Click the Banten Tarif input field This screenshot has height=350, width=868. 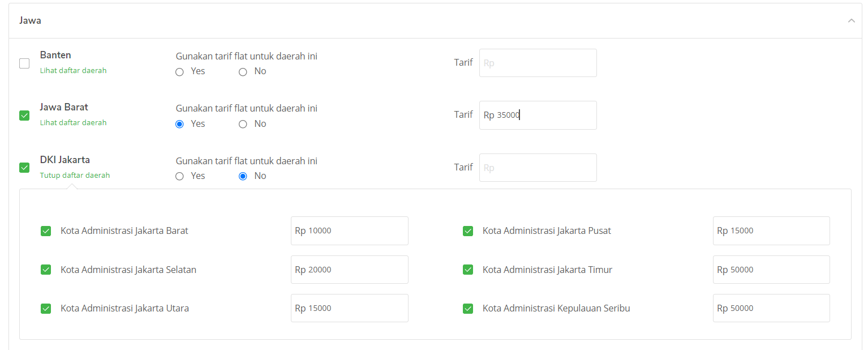[538, 63]
